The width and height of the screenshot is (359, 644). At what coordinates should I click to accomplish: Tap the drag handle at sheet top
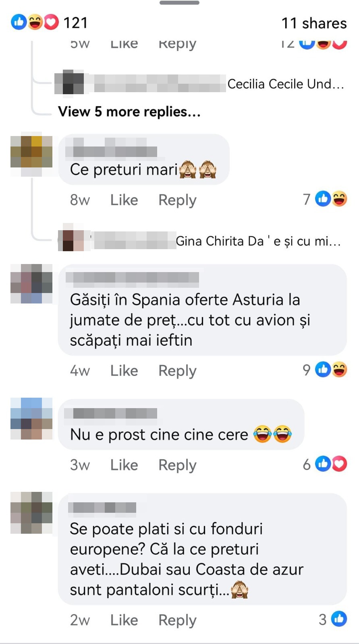pyautogui.click(x=179, y=3)
